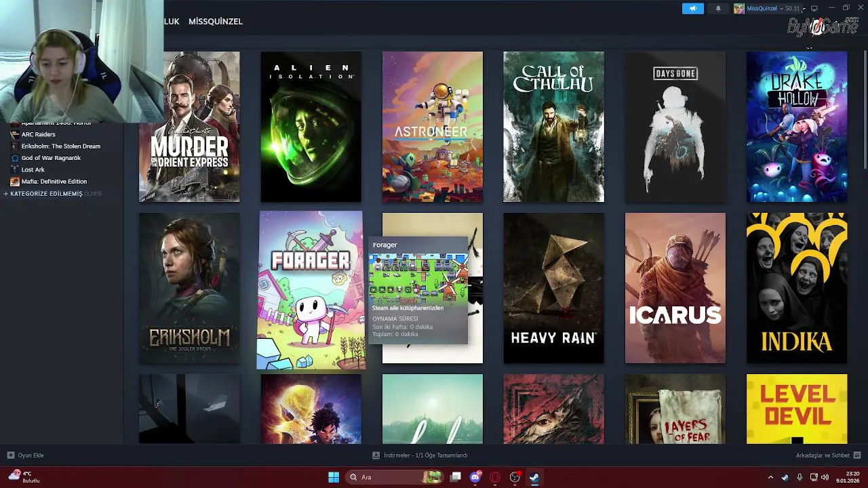This screenshot has height=488, width=868.
Task: Open the Astroneer game cover
Action: (x=432, y=127)
